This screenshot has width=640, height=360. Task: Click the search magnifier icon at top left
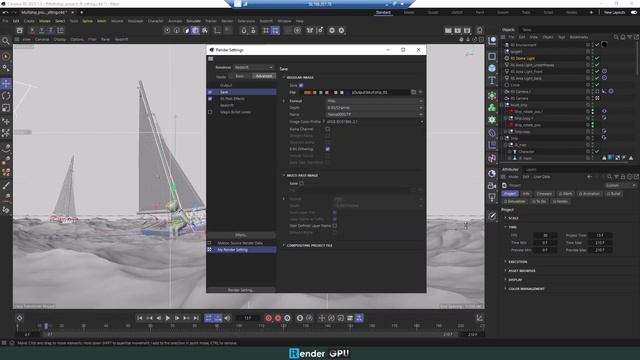(x=6, y=41)
